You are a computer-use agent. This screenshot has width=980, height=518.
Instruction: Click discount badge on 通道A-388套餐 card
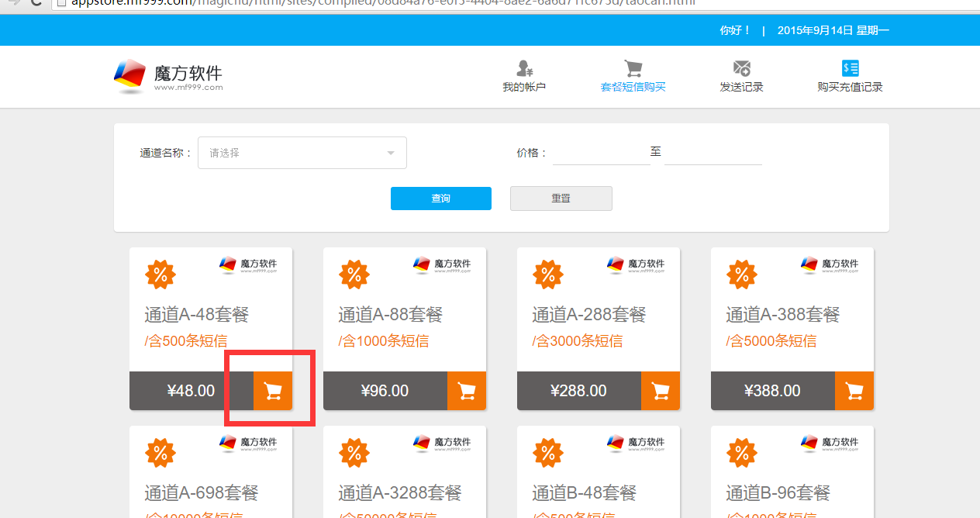coord(742,274)
